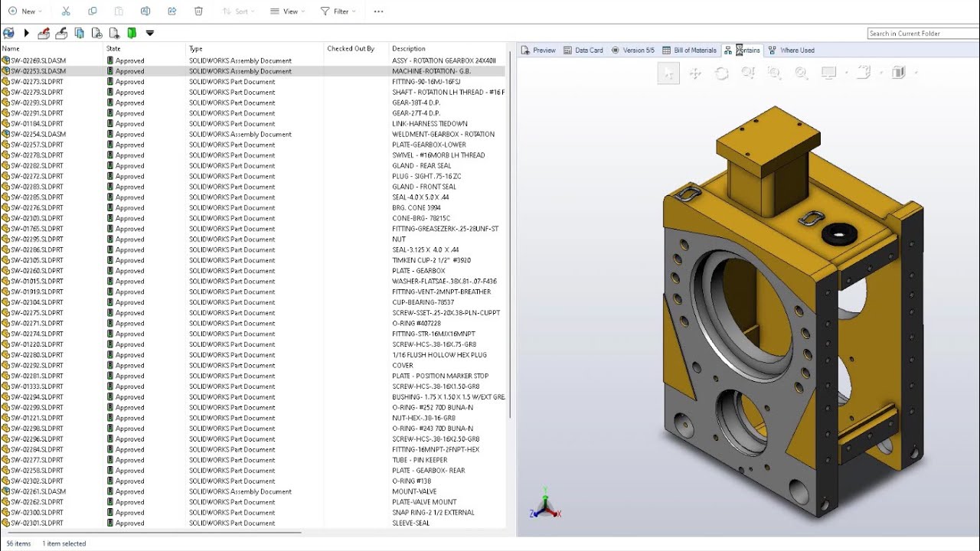Image resolution: width=980 pixels, height=551 pixels.
Task: Click the XYZ orientation triad
Action: pos(544,505)
